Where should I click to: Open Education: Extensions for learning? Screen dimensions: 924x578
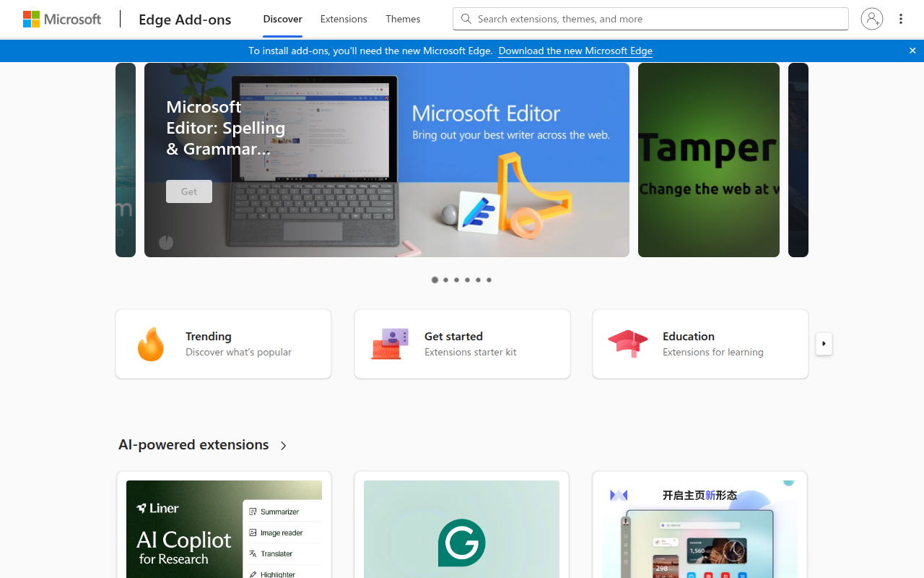700,344
